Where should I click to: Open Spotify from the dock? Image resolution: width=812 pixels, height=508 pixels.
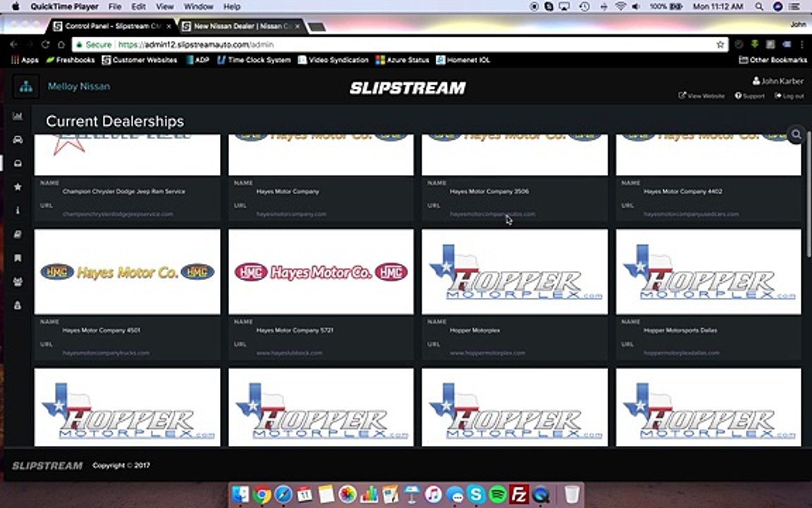[x=498, y=494]
